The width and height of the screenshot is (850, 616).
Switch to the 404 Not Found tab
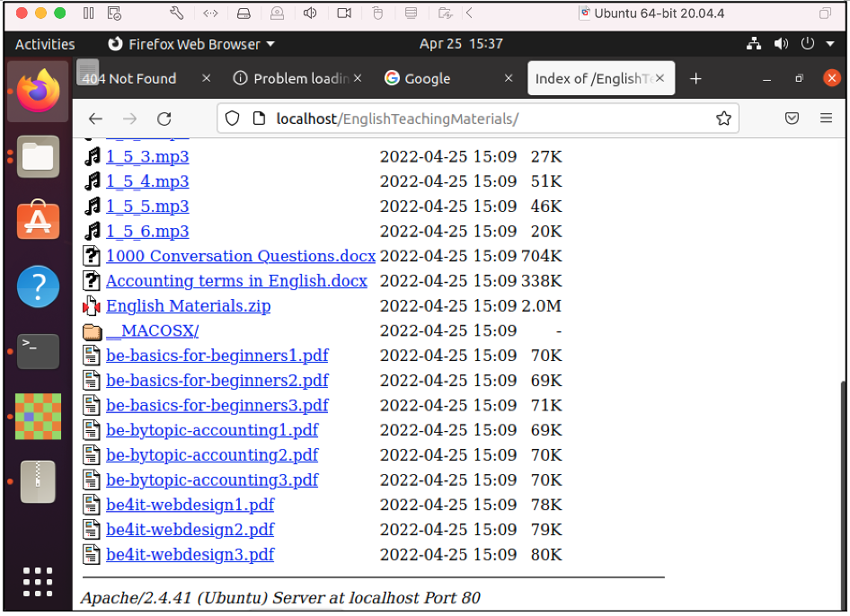(135, 78)
